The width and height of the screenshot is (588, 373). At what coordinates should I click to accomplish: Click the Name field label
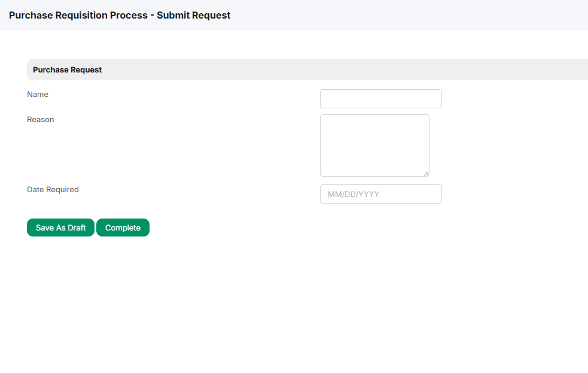[38, 94]
